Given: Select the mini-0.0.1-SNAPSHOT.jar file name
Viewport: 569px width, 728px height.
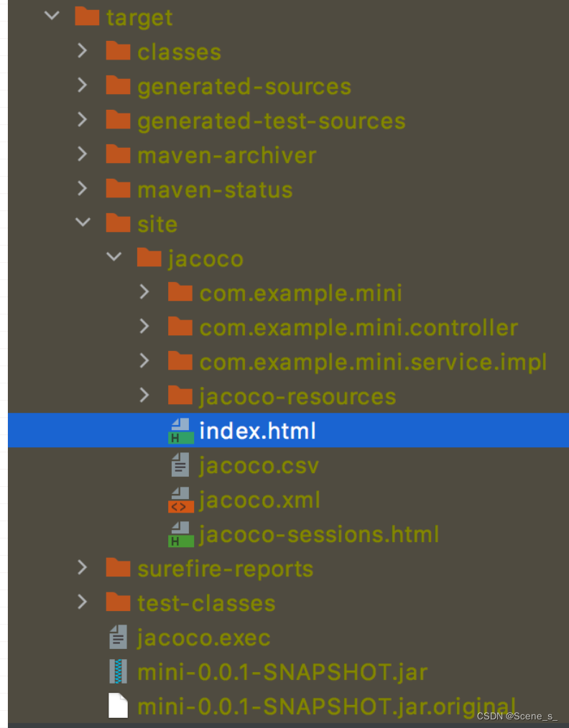Looking at the screenshot, I should (x=282, y=672).
